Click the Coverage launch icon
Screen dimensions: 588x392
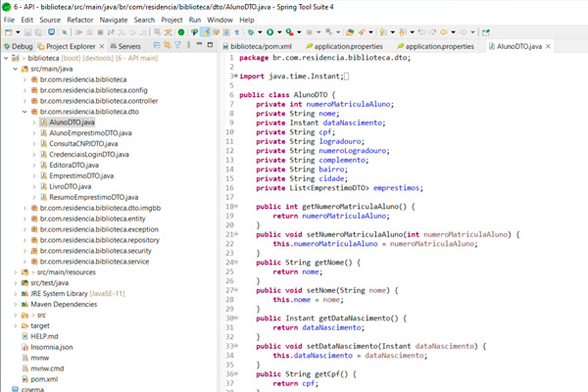click(289, 32)
